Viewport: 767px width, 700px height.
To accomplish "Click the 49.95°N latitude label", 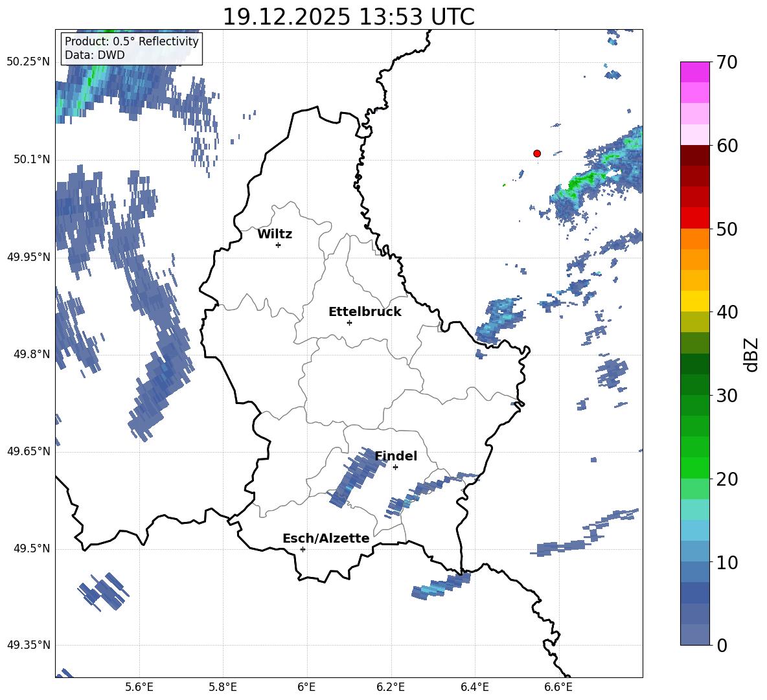I will pos(29,257).
